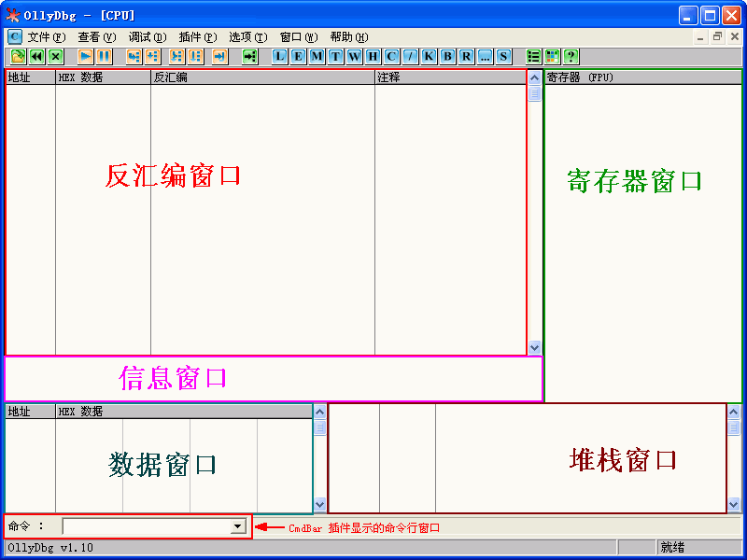Screen dimensions: 747x560
Task: Click the 注释 column header
Action: click(450, 77)
